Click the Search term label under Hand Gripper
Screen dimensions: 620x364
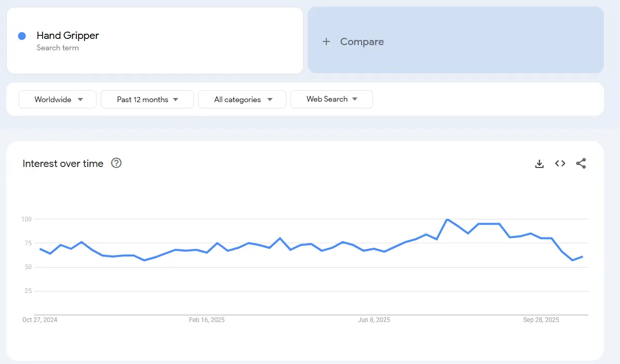click(x=57, y=48)
